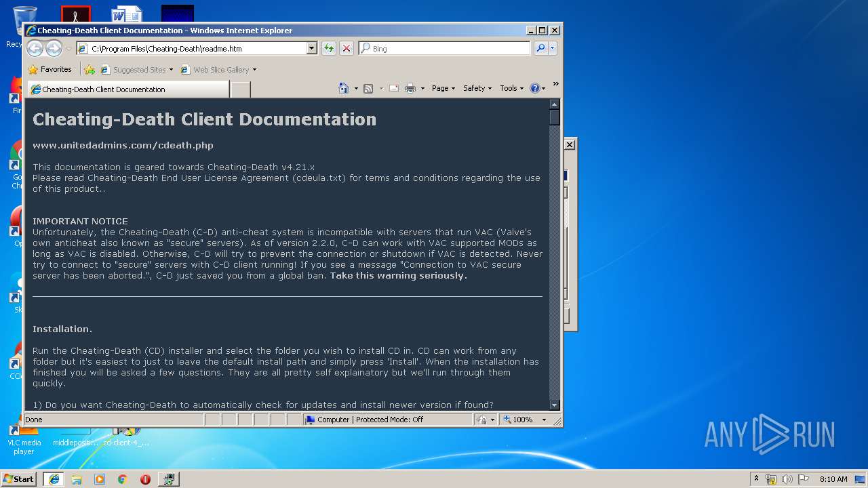
Task: Open Opera from the taskbar
Action: [145, 479]
